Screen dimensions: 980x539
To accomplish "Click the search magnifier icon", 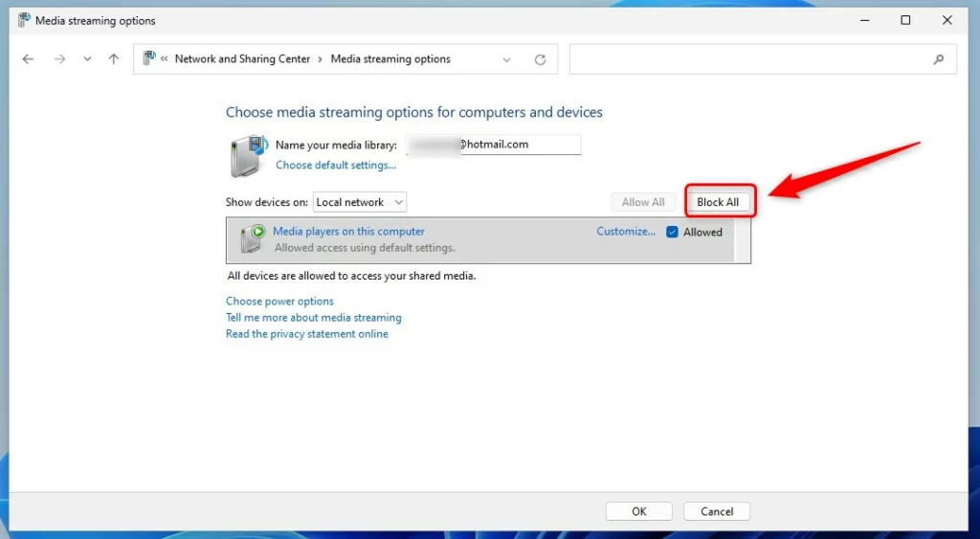I will click(938, 59).
